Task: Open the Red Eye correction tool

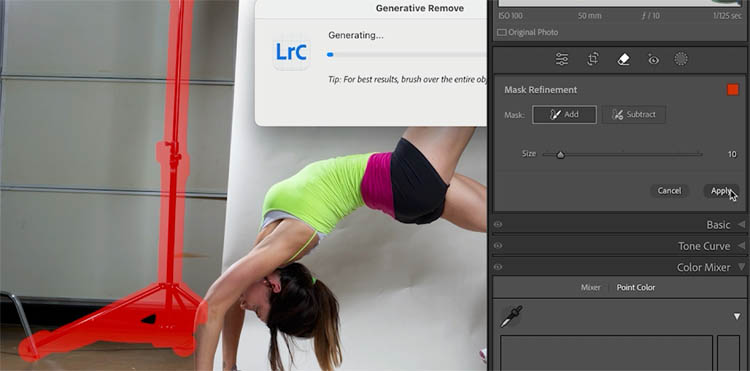Action: (x=653, y=59)
